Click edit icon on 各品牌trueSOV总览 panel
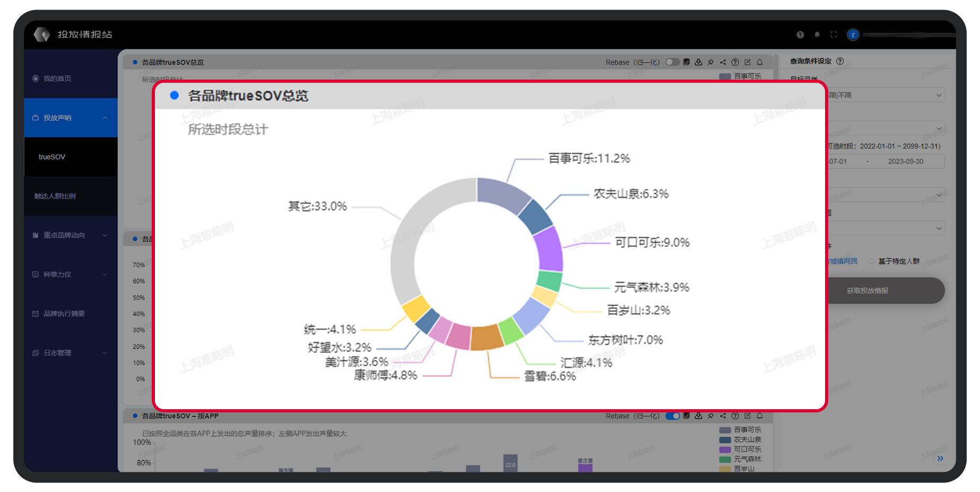 click(747, 62)
